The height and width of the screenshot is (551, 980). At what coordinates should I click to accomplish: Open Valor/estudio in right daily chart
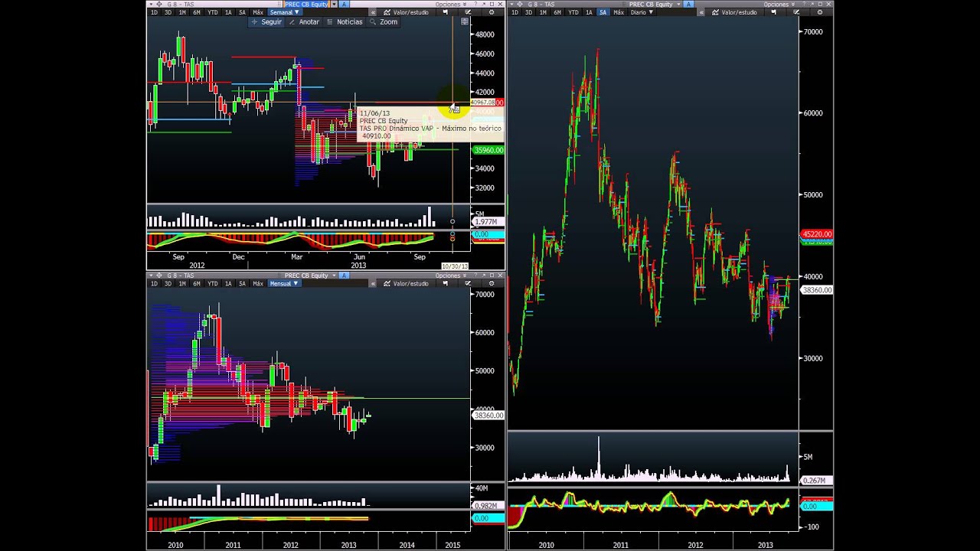[734, 12]
